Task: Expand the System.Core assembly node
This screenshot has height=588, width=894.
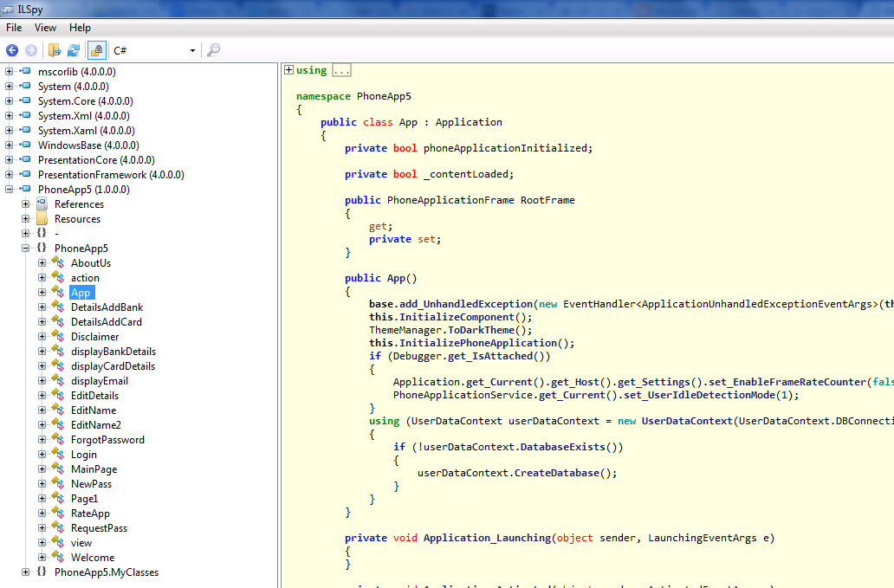Action: pos(10,100)
